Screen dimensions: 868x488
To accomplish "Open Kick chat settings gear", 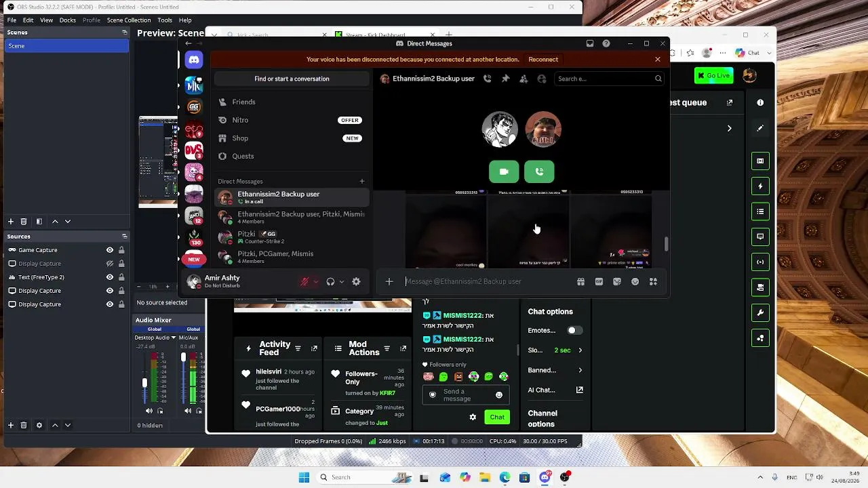I will click(473, 418).
